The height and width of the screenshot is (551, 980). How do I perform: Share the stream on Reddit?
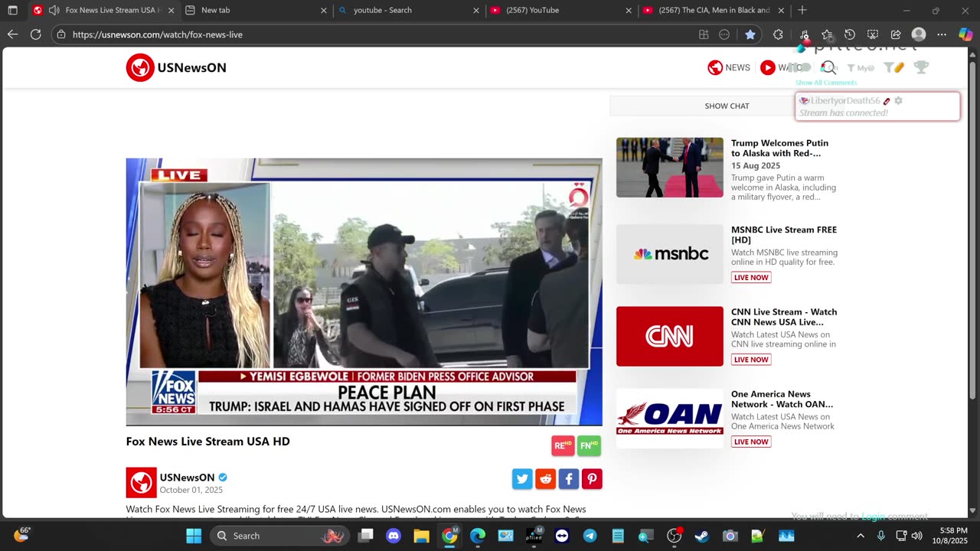click(545, 479)
